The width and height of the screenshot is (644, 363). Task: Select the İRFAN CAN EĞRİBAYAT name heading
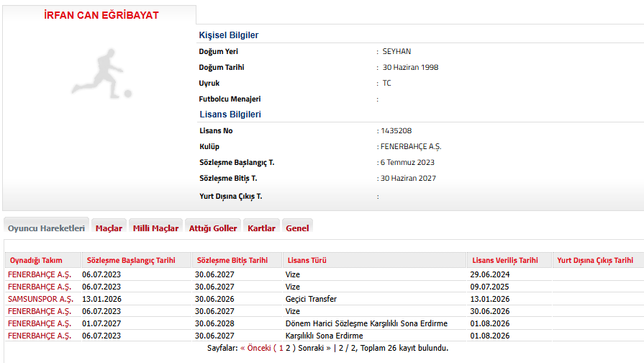point(101,15)
